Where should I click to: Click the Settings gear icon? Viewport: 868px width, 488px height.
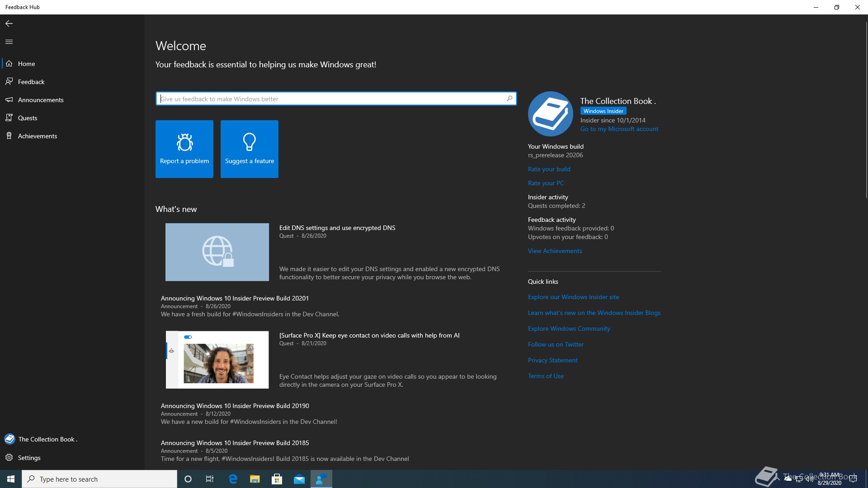point(9,458)
